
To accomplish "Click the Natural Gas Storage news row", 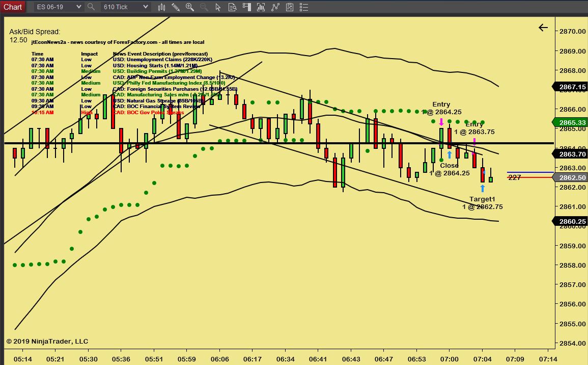I will point(118,100).
